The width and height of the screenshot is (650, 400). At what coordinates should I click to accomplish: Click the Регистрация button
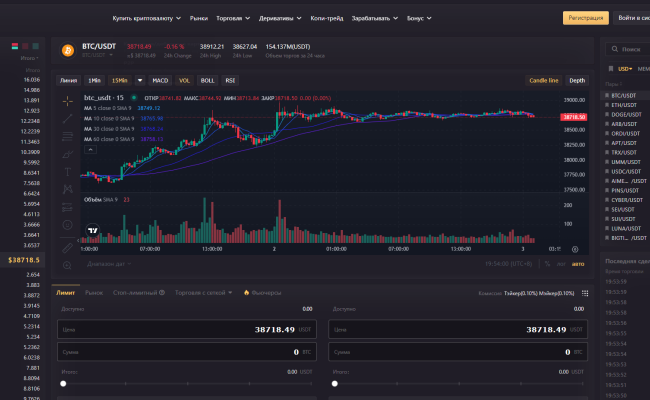585,18
